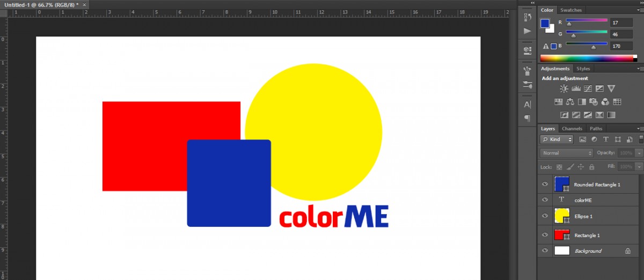Open the Kind layer filter dropdown
Viewport: 644px width, 280px height.
point(557,139)
